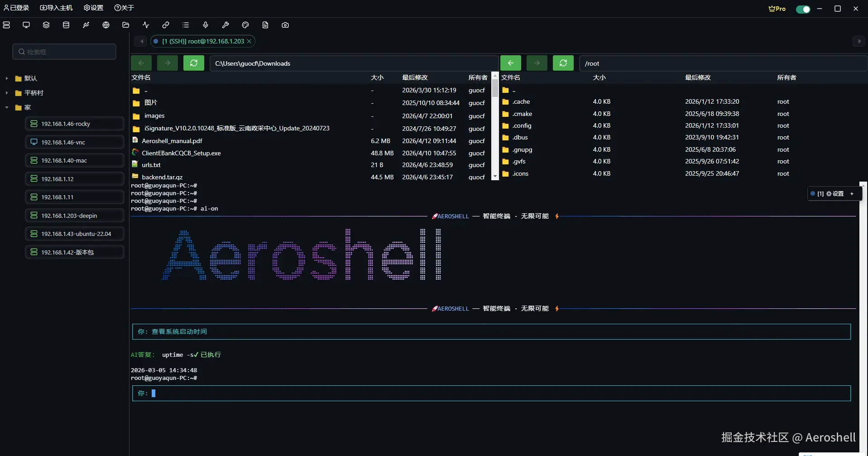Toggle the switch next to Pro badge
The height and width of the screenshot is (456, 868).
(803, 9)
